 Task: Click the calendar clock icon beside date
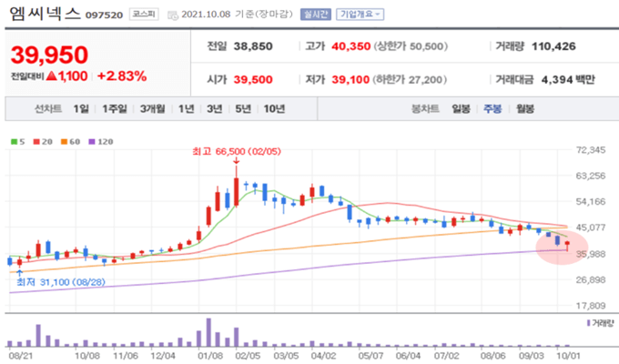pos(173,15)
